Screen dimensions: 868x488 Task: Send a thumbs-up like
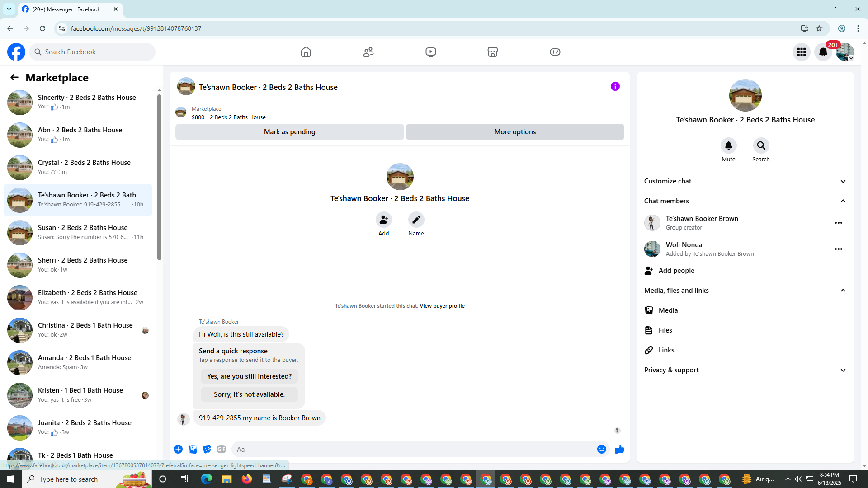click(620, 449)
